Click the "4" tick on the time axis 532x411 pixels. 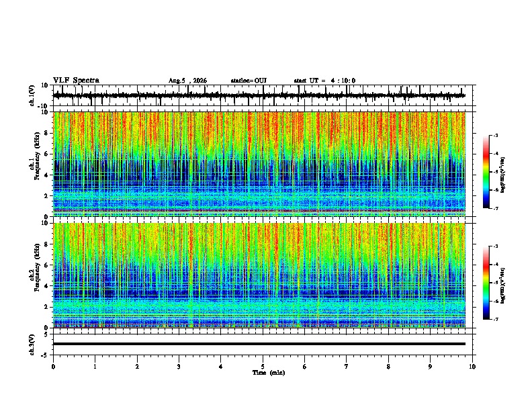pyautogui.click(x=221, y=367)
